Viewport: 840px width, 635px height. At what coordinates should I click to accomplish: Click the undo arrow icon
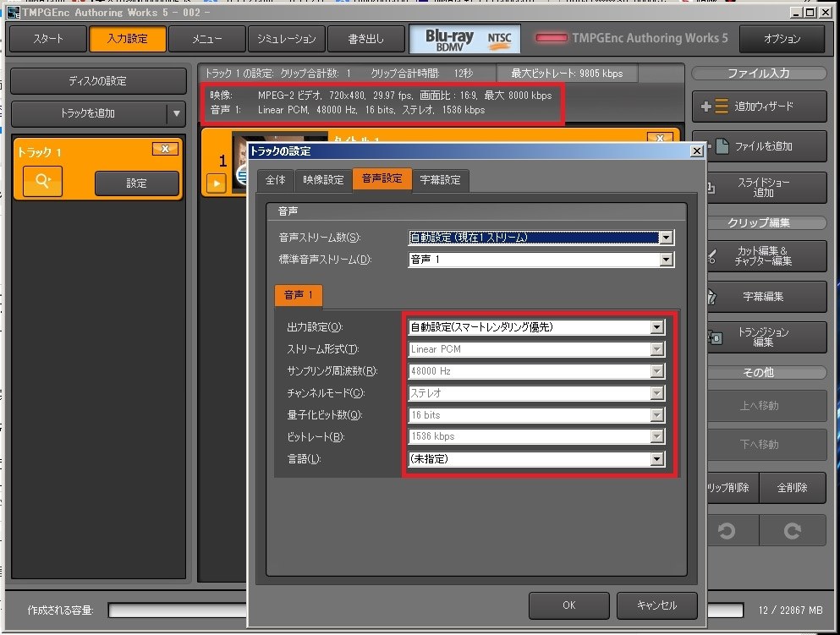point(727,531)
